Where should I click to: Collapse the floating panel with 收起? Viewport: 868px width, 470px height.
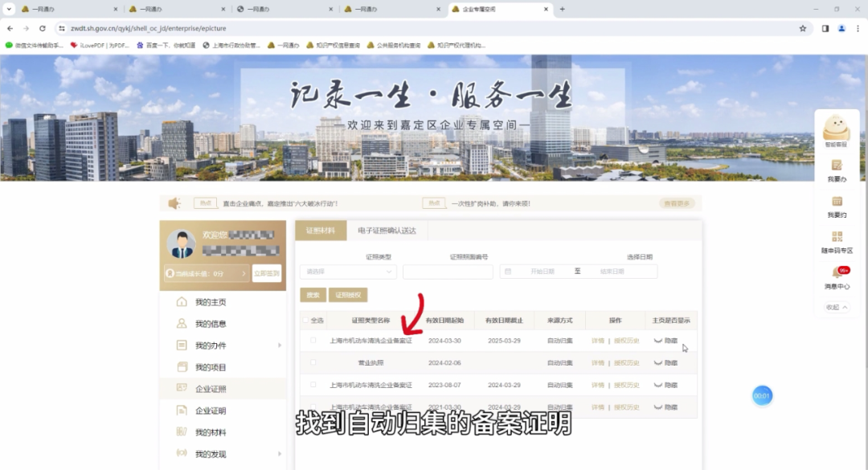click(837, 307)
